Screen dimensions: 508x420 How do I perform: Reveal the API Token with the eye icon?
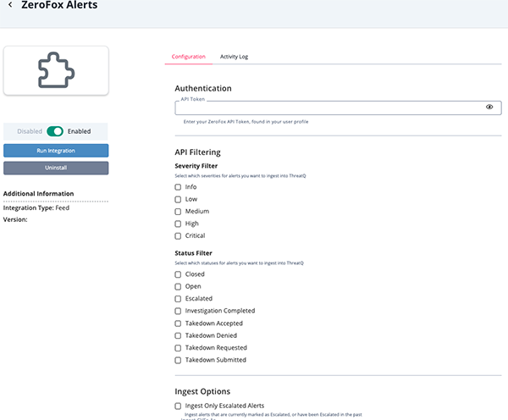(x=489, y=107)
